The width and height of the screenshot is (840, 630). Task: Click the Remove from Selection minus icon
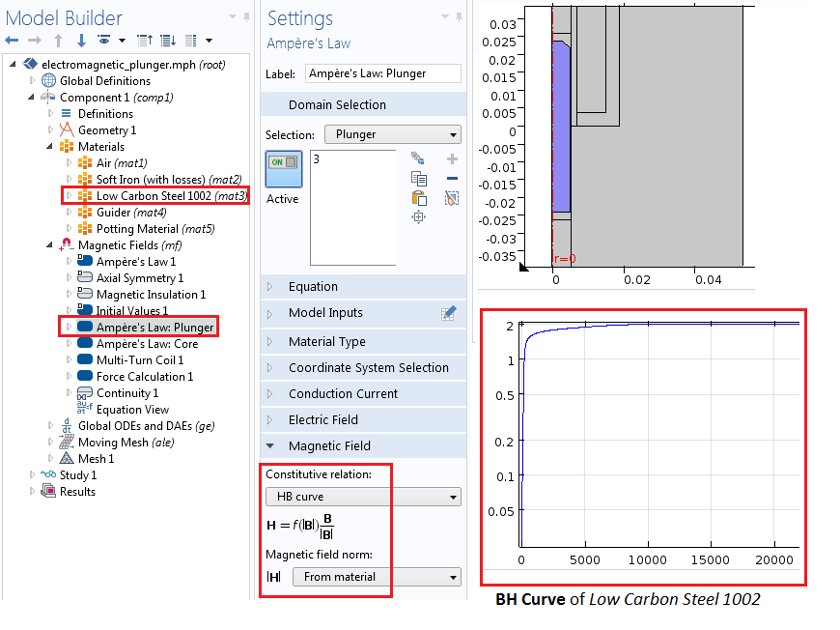tap(452, 178)
